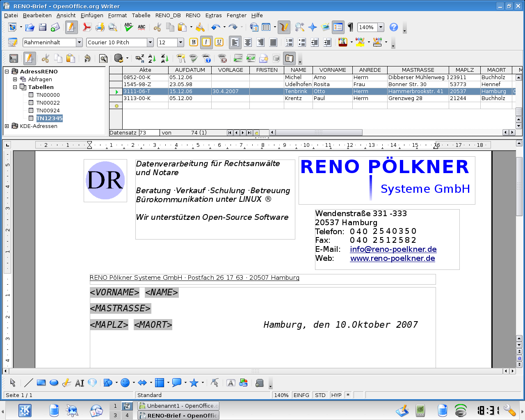Find a record in the data source

point(103,58)
